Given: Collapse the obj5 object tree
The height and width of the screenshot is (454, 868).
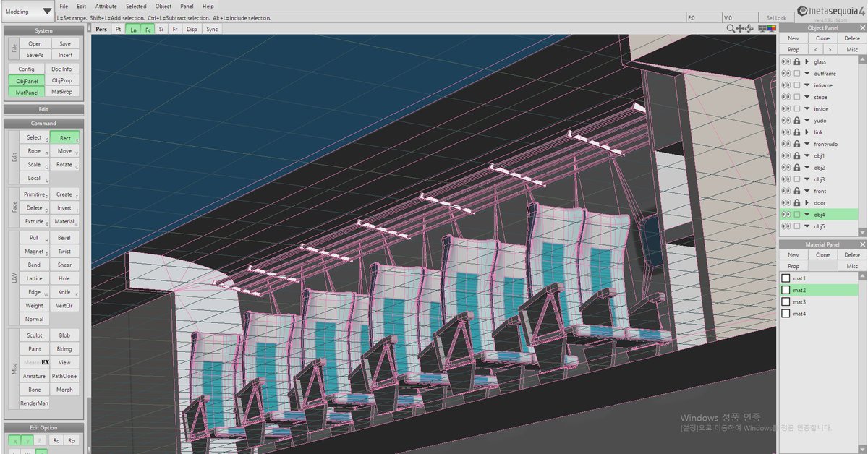Looking at the screenshot, I should pyautogui.click(x=807, y=226).
